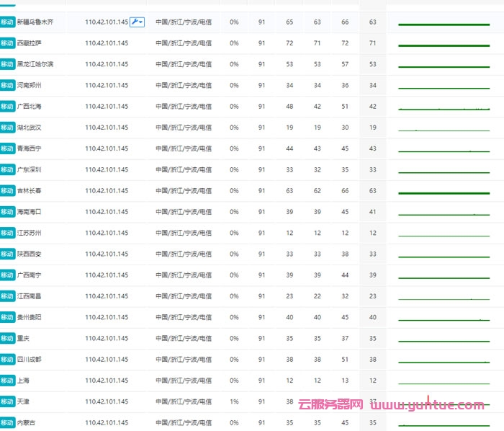Select the 黑龙江哈尔滨 node name
Image resolution: width=504 pixels, height=431 pixels.
35,65
